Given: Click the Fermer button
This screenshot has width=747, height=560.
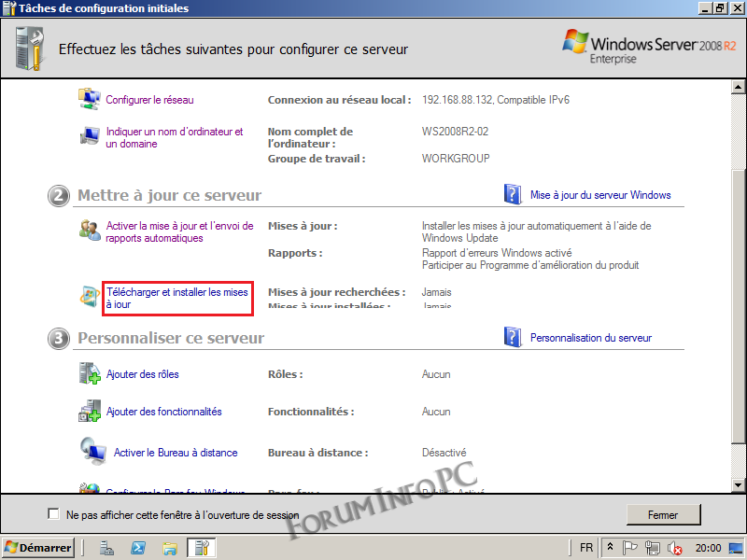Looking at the screenshot, I should click(x=663, y=515).
